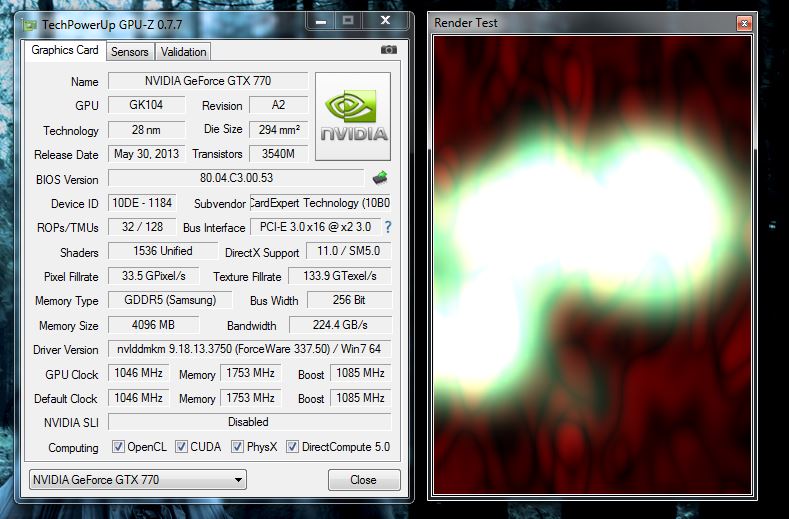The height and width of the screenshot is (519, 789).
Task: Click the Render Test animation area
Action: tap(592, 265)
